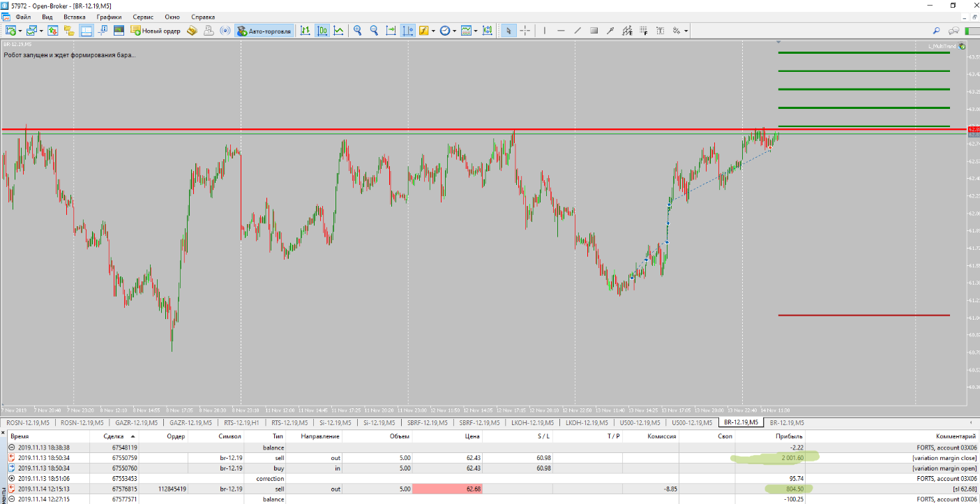Screen dimensions: 980x504
Task: Click the Zoom Out magnifier icon
Action: pos(374,31)
